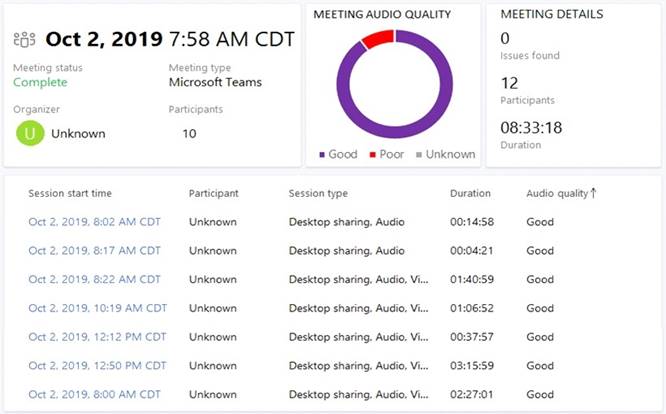Click the purple Good legend marker
Viewport: 666px width, 414px height.
tap(322, 155)
